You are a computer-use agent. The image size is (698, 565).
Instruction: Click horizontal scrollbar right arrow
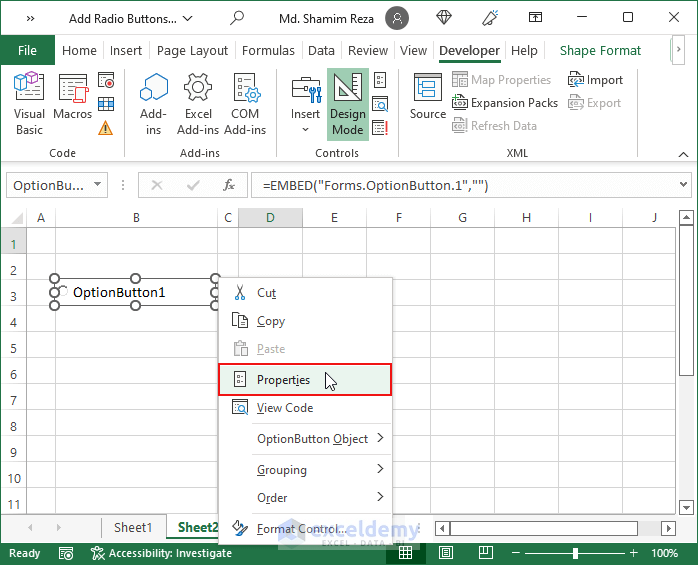668,528
